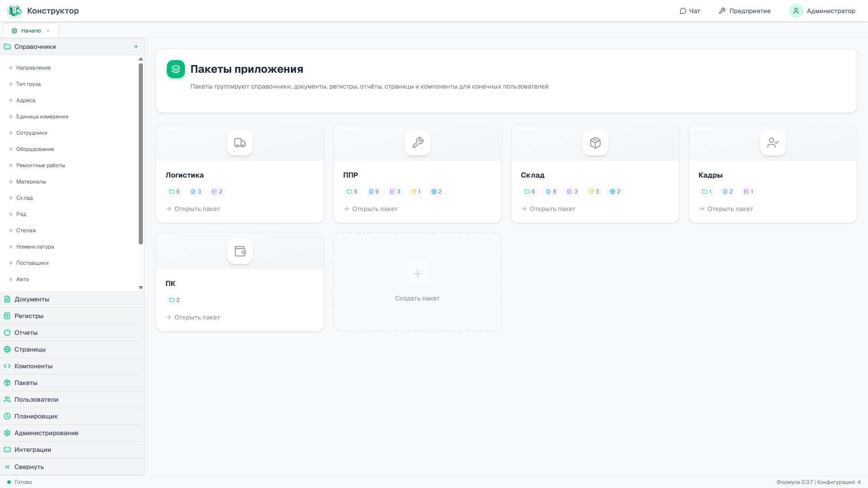This screenshot has height=488, width=868.
Task: Click the Логистика truck icon
Action: click(240, 143)
